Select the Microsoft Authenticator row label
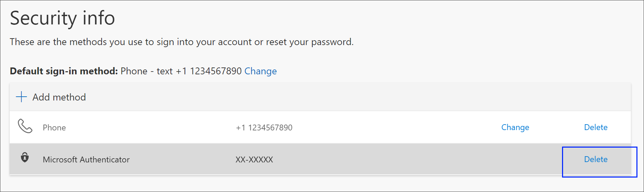Image resolution: width=644 pixels, height=192 pixels. pos(86,160)
